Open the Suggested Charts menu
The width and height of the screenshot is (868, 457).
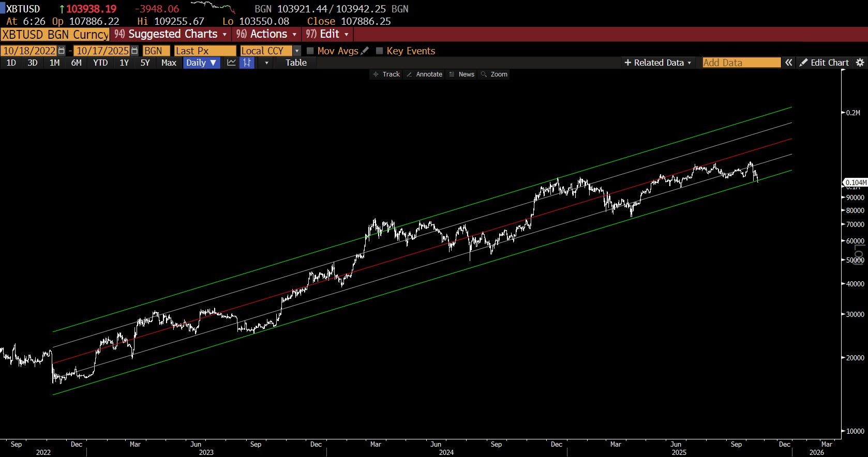(x=171, y=34)
